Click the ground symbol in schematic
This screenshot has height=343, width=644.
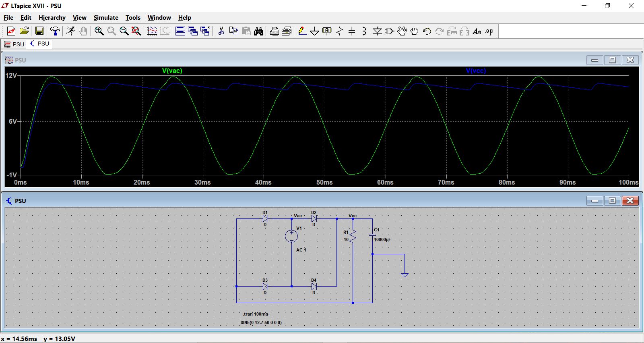coord(405,274)
